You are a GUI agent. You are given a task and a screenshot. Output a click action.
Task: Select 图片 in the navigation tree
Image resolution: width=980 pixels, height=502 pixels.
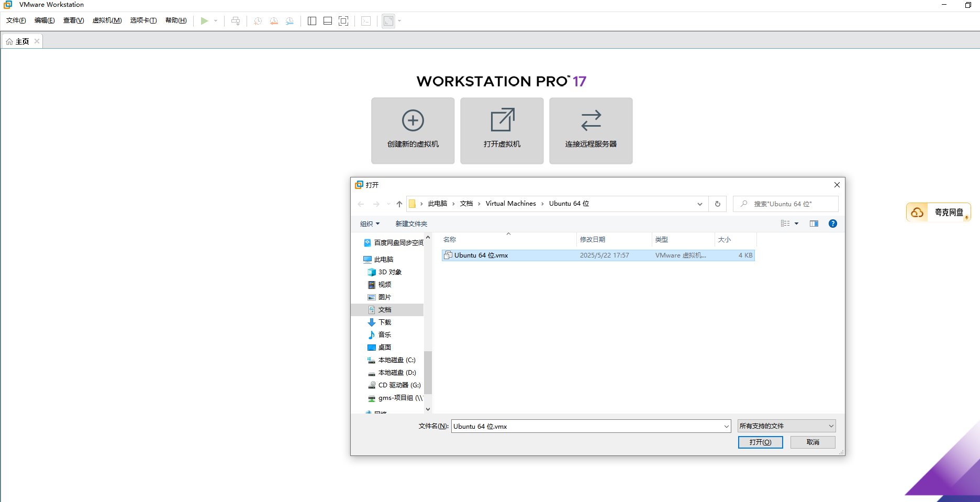coord(380,297)
